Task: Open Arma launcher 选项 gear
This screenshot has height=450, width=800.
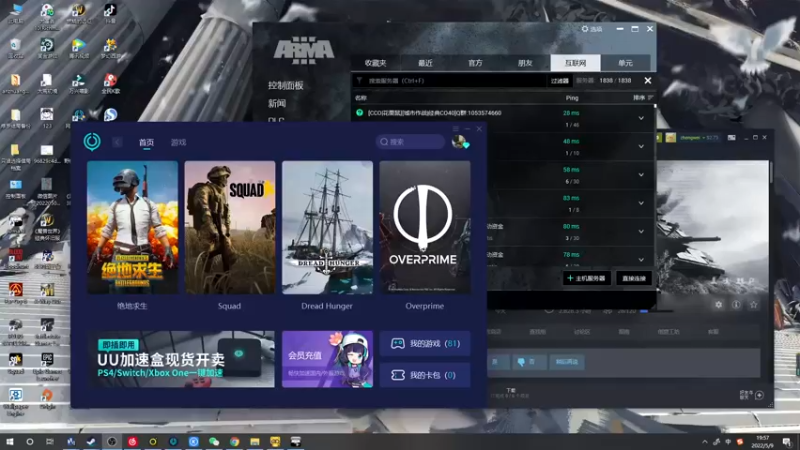Action: pos(592,29)
